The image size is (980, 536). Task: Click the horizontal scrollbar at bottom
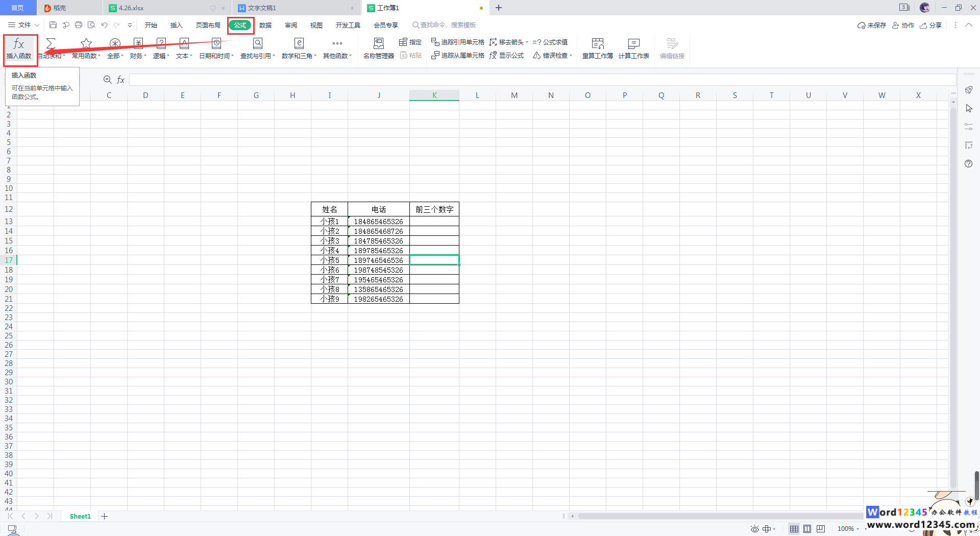tap(715, 516)
